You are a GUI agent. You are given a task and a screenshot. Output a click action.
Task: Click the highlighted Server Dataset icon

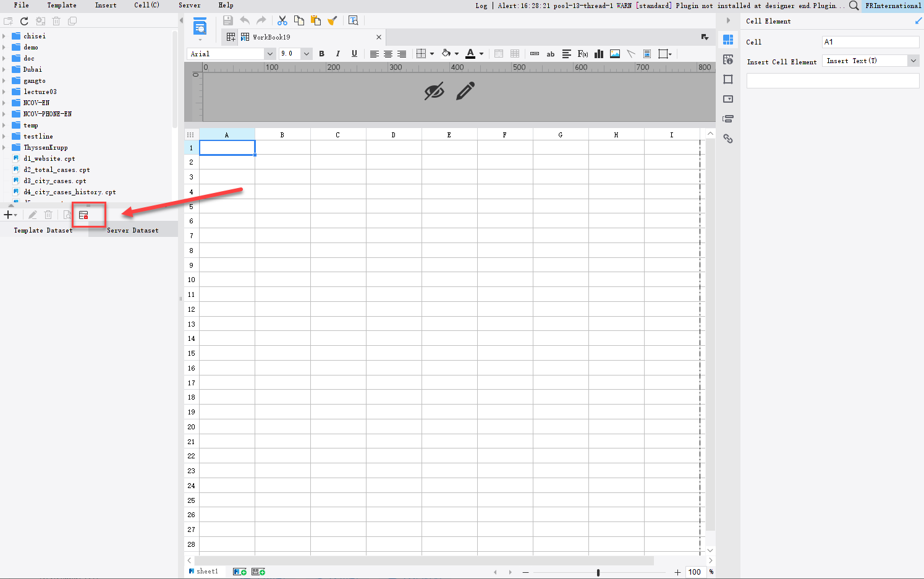tap(83, 215)
